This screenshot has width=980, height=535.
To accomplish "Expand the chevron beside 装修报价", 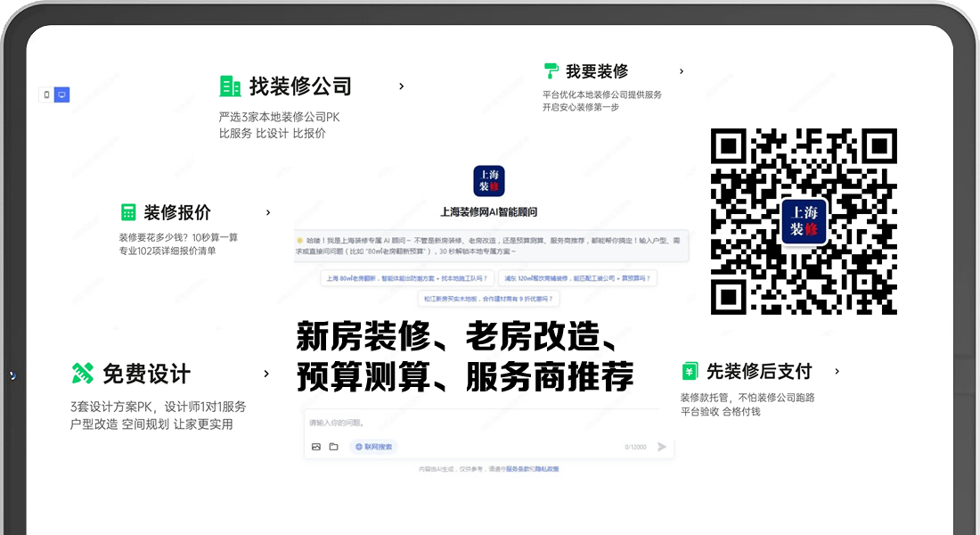I will pyautogui.click(x=268, y=212).
